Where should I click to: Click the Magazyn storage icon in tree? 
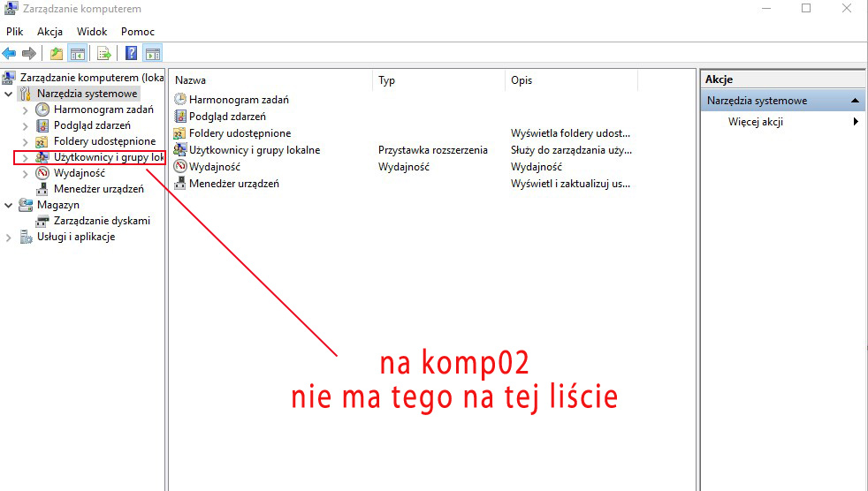pos(26,205)
